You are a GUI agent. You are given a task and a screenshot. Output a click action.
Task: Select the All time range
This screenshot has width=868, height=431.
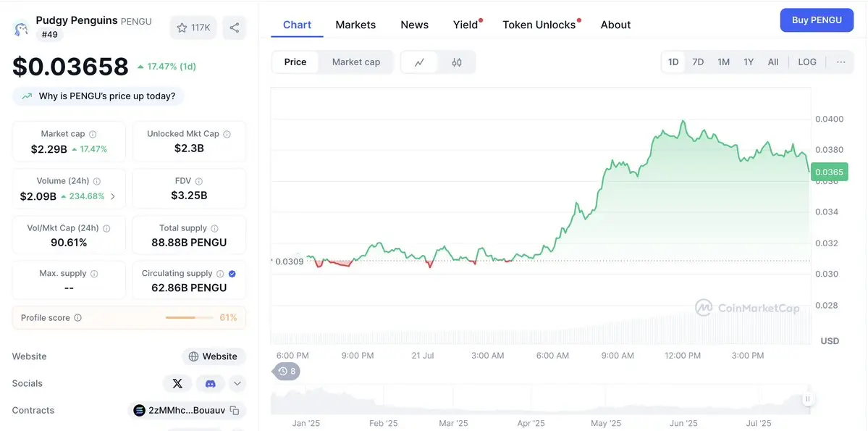click(x=773, y=62)
